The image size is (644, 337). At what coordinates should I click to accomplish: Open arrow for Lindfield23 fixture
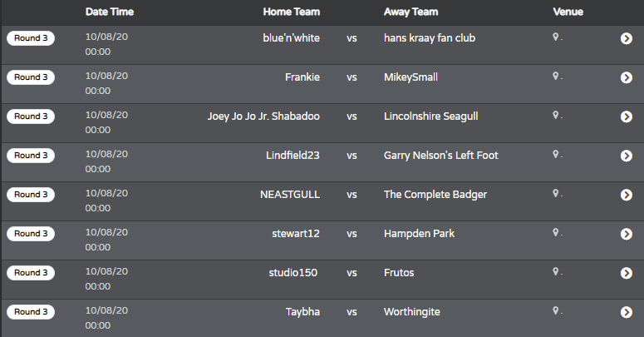(627, 156)
